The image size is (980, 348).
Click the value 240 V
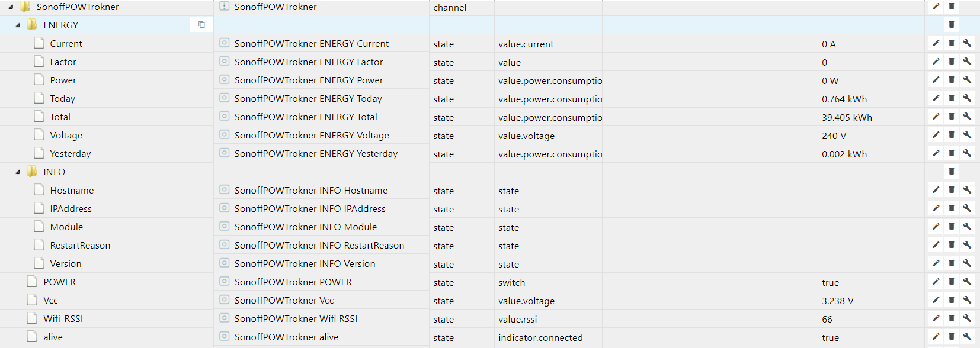[x=834, y=136]
